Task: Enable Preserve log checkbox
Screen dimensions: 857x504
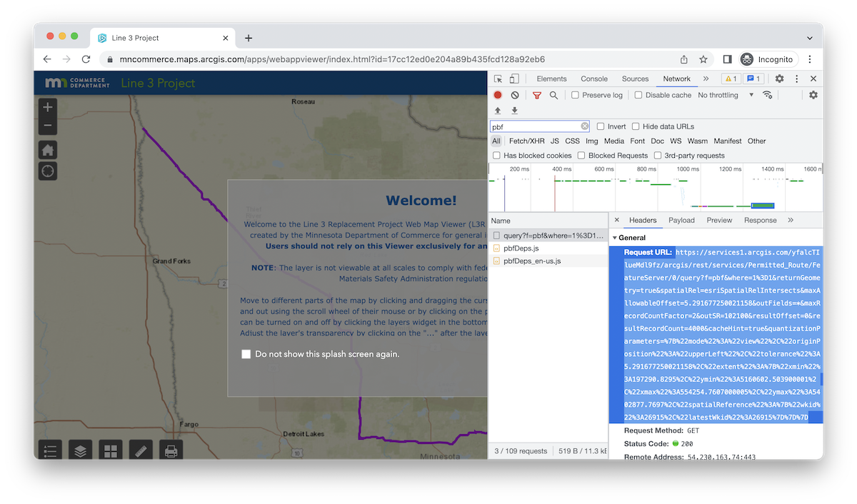Action: point(575,95)
